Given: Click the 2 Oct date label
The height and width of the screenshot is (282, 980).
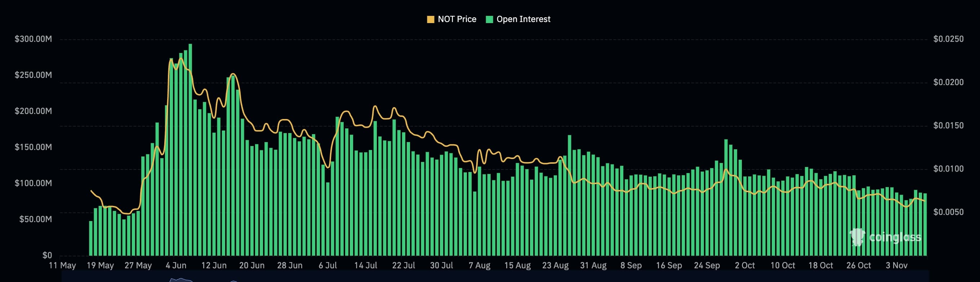Looking at the screenshot, I should pos(745,266).
